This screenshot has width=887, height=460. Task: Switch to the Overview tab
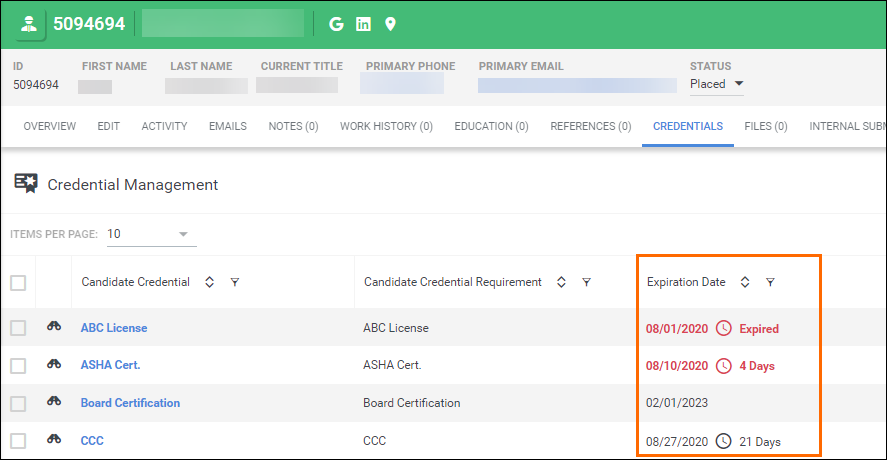point(50,126)
